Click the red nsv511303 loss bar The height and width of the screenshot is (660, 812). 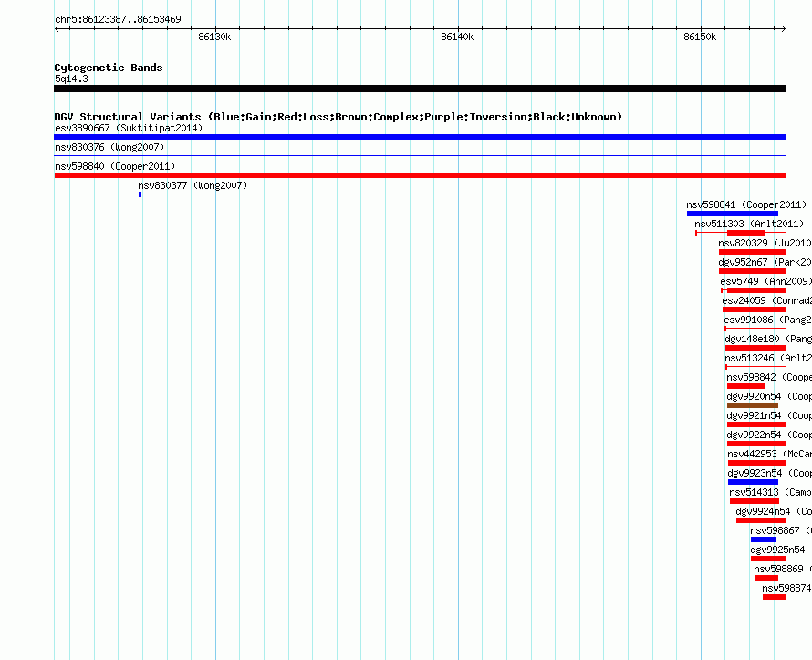click(745, 233)
